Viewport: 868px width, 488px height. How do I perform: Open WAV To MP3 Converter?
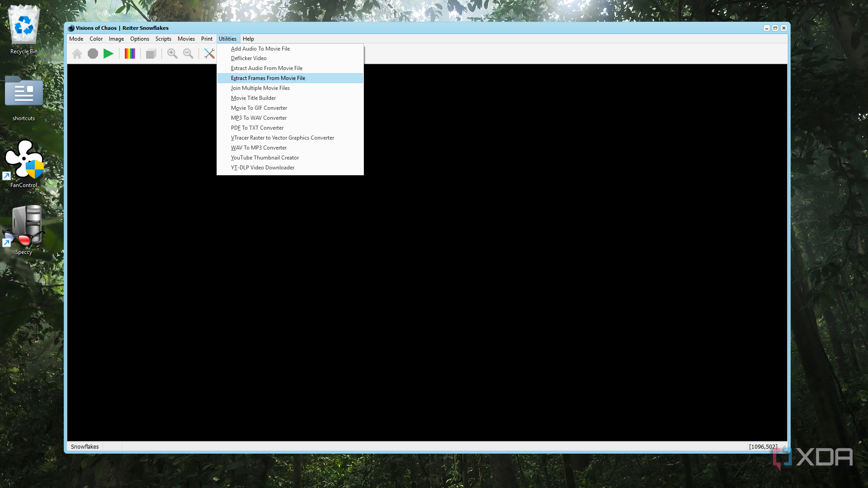pyautogui.click(x=290, y=148)
